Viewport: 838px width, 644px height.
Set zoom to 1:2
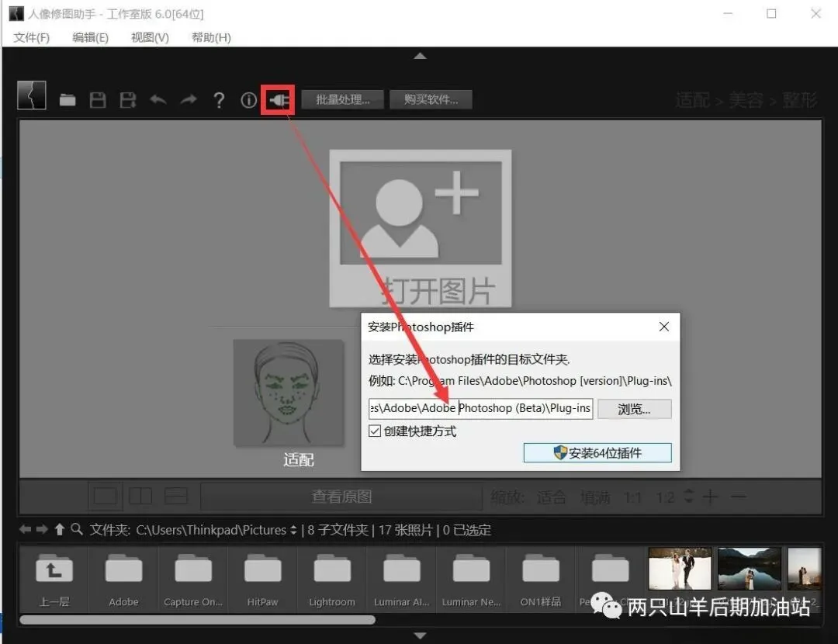coord(666,497)
